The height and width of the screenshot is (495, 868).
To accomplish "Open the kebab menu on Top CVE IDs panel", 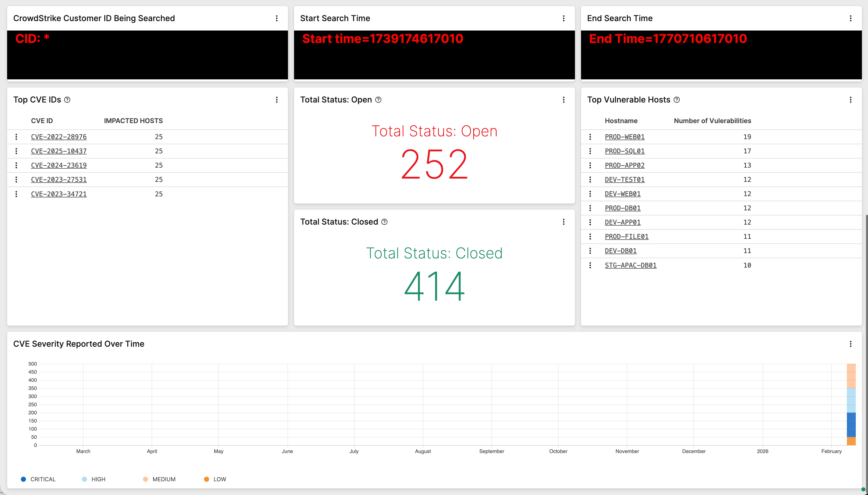I will [277, 99].
